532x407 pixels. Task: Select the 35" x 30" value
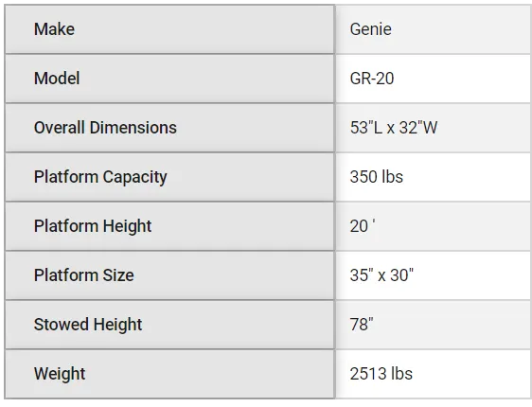[381, 275]
